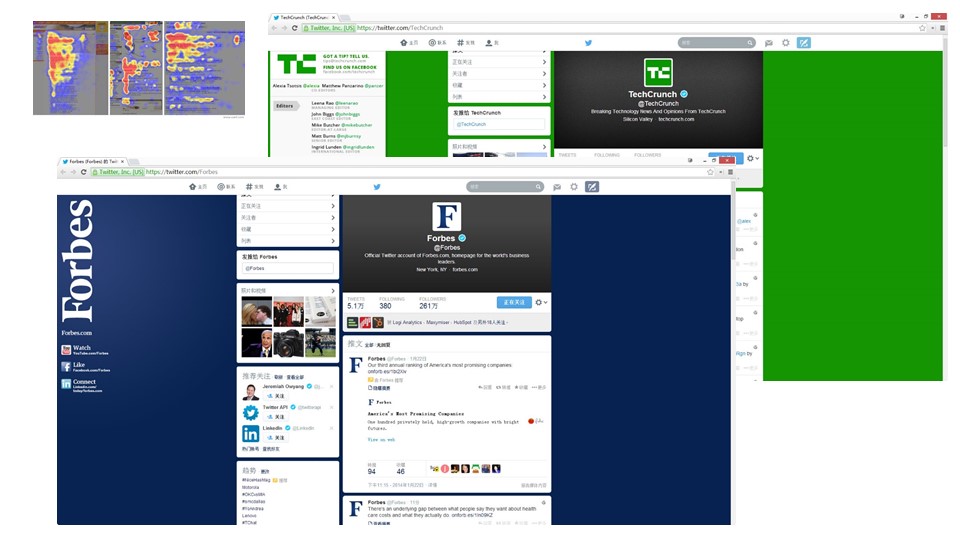Reload the TechCrunch window page
This screenshot has width=960, height=540.
click(x=294, y=28)
